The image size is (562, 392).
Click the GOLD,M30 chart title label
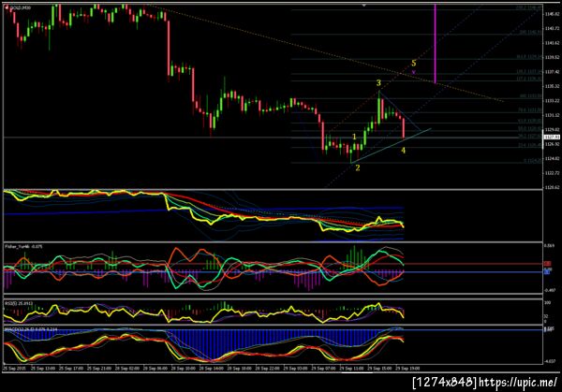pos(20,7)
